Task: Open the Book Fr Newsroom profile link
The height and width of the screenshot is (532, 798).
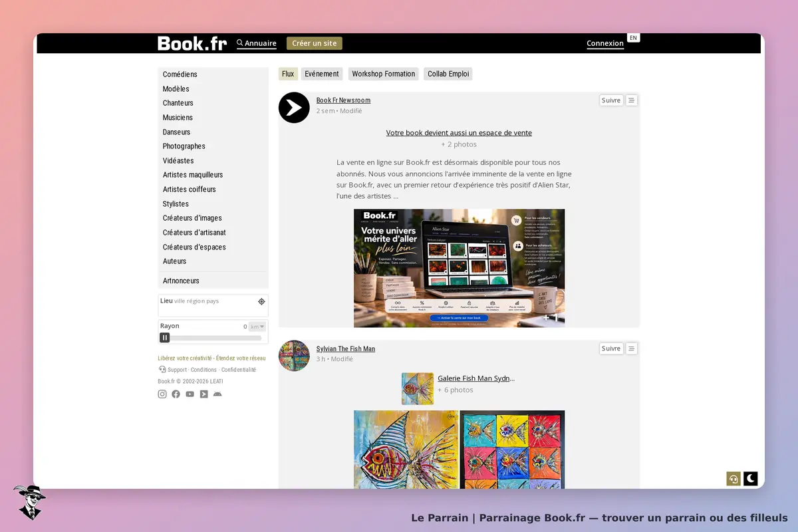Action: point(343,100)
